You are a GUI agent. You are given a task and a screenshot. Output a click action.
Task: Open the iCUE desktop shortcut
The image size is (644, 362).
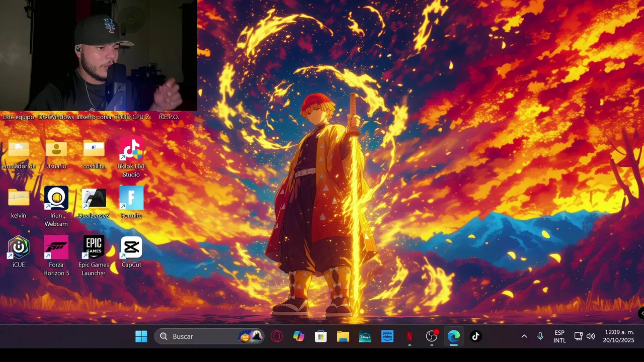pos(19,252)
